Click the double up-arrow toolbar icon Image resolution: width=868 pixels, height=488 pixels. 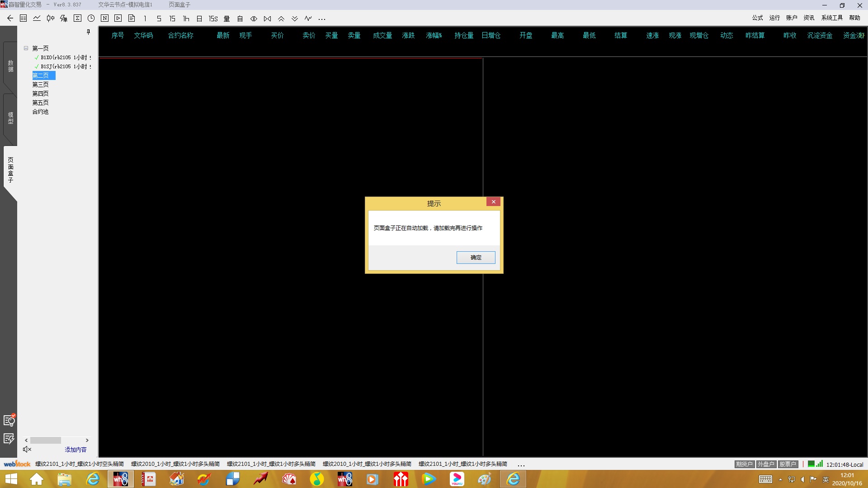(281, 19)
